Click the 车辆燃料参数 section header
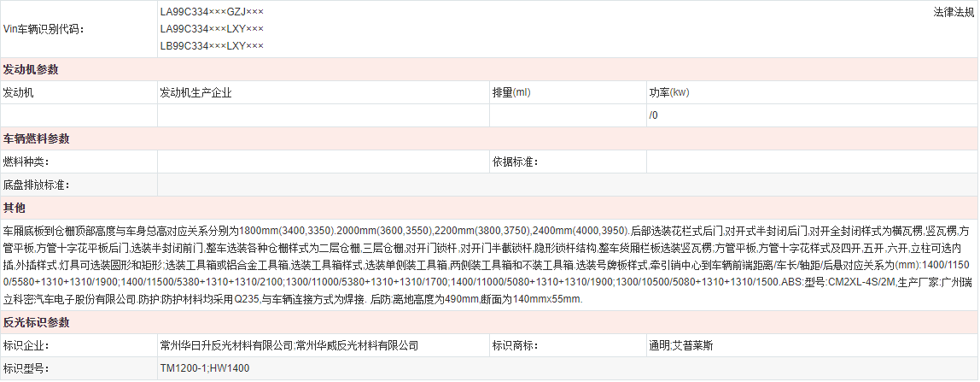Viewport: 980px width, 382px height. [36, 138]
